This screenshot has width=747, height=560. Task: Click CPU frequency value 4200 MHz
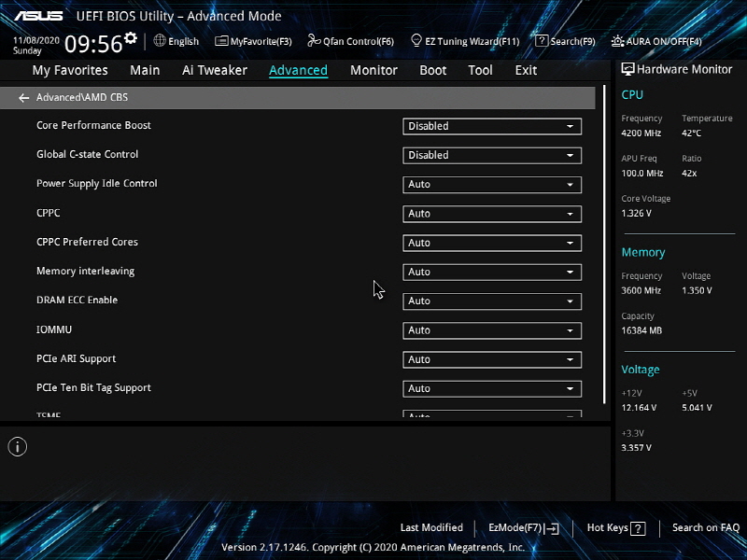click(641, 133)
